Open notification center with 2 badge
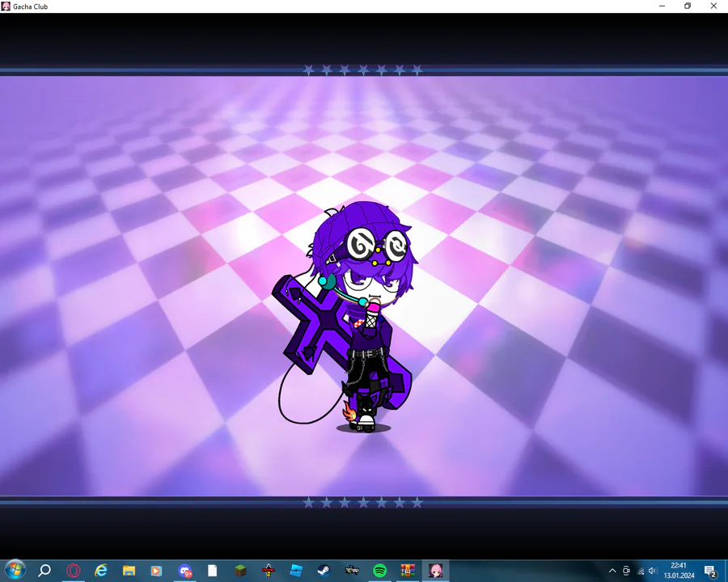 click(710, 571)
